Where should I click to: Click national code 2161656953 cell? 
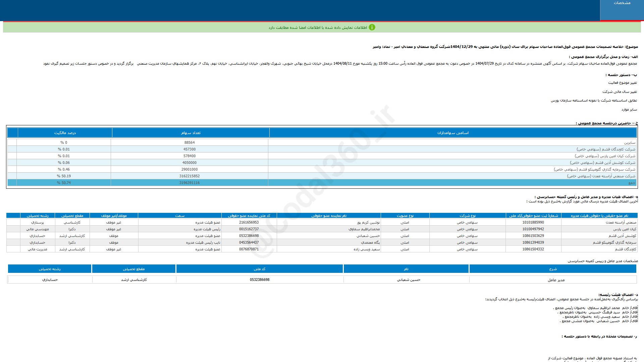pos(249,223)
